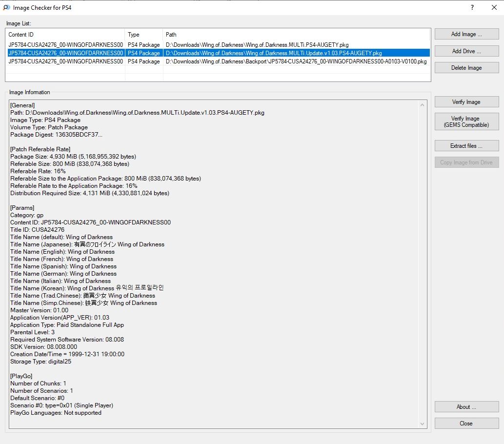Click the Required System Software Version line
The height and width of the screenshot is (444, 504).
(x=67, y=340)
